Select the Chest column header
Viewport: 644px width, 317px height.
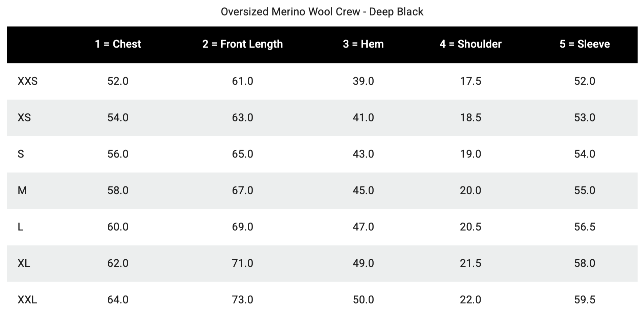click(x=118, y=44)
